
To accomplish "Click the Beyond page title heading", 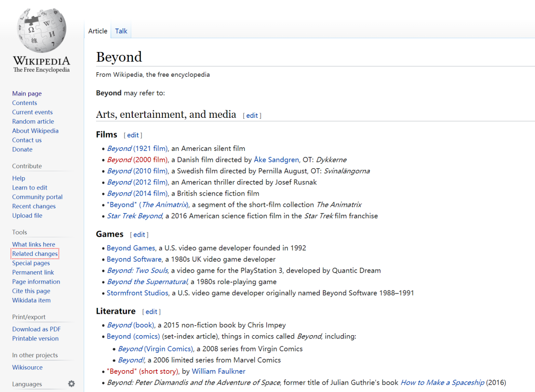I will pos(119,57).
